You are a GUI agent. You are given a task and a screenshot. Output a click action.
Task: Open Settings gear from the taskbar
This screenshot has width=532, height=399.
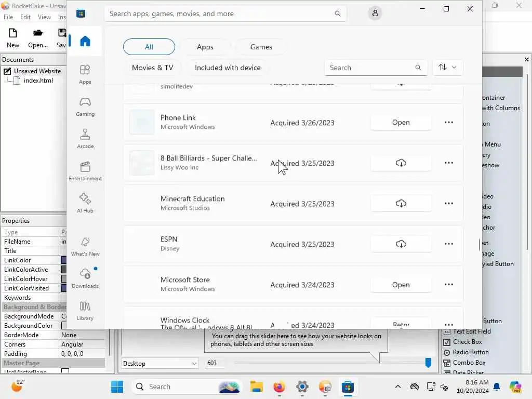pos(302,387)
